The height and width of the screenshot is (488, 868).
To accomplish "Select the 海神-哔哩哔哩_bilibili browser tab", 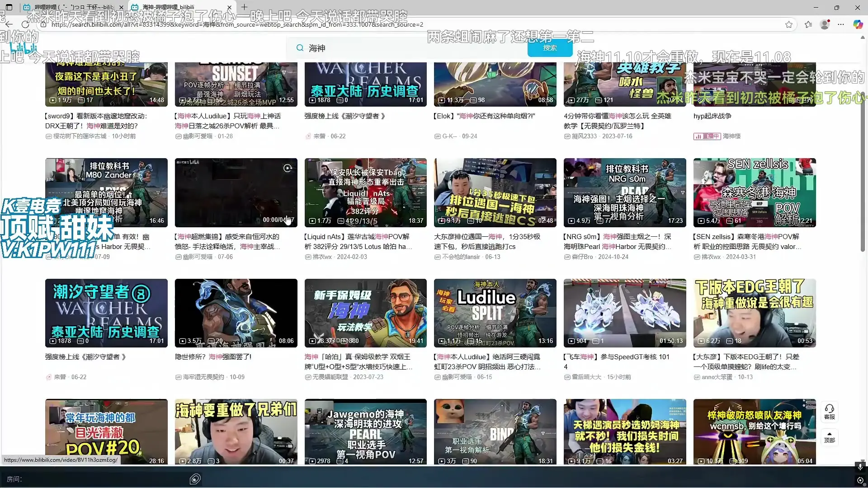I will coord(181,7).
